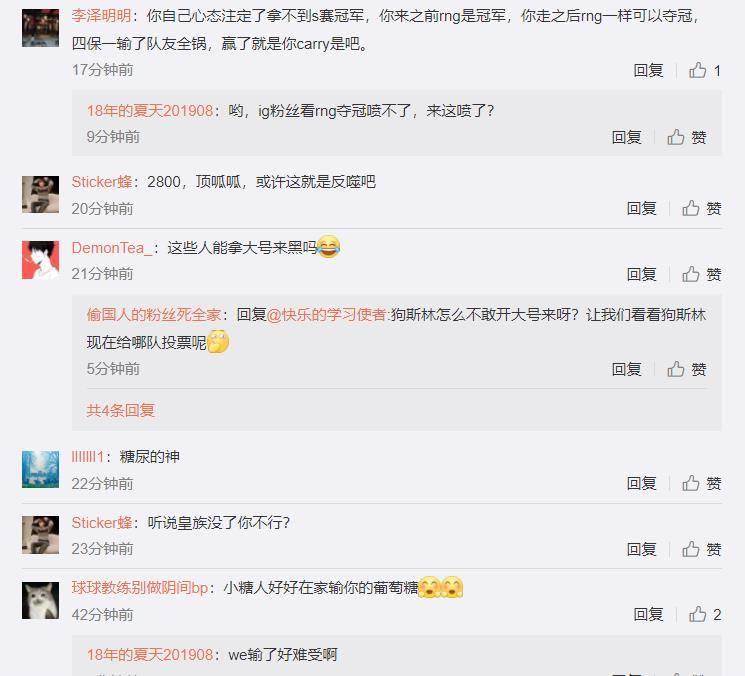Screen dimensions: 745x676
Task: Open the @快乐的学习使者 mention link
Action: coord(326,314)
